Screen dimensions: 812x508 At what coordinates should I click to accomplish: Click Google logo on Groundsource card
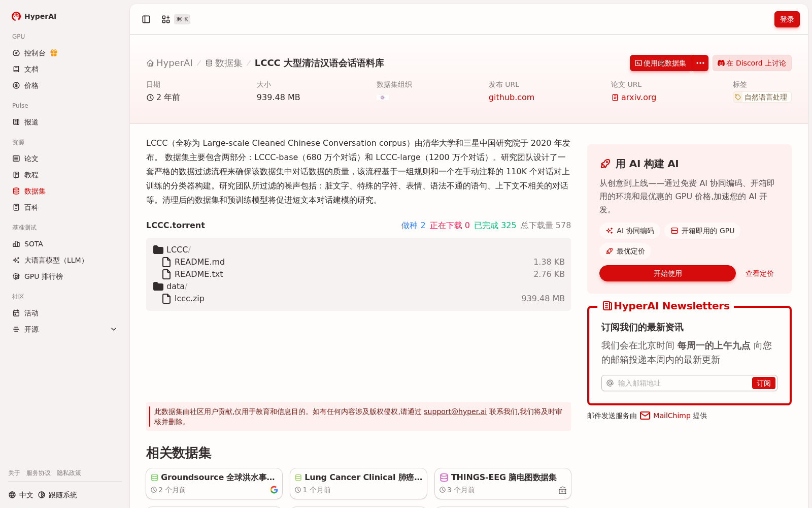[274, 490]
